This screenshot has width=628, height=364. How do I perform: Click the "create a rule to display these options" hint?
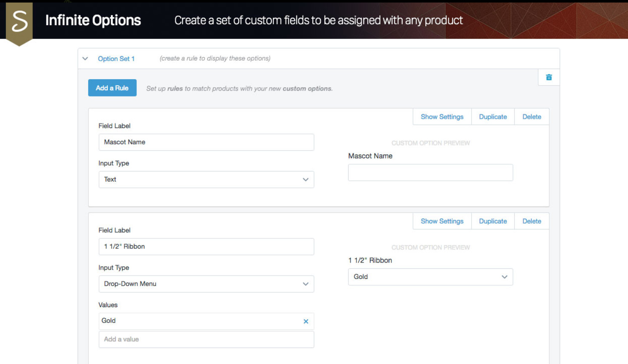click(215, 59)
